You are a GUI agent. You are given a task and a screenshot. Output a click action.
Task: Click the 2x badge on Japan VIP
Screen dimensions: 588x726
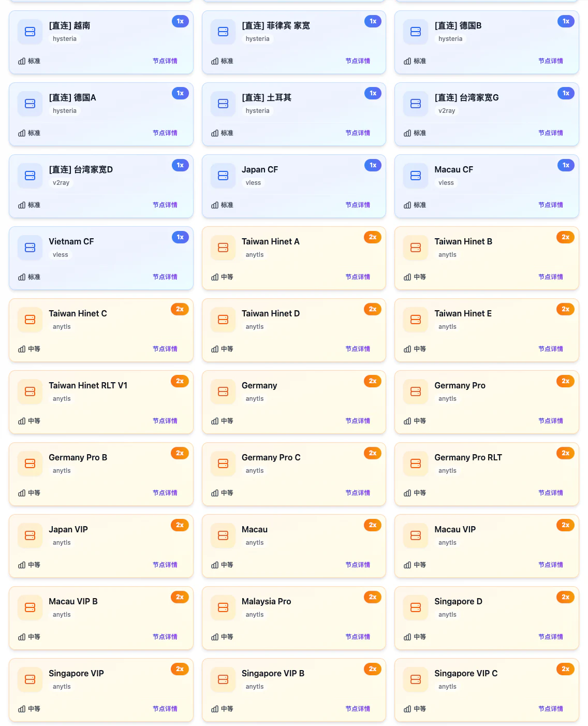[180, 525]
